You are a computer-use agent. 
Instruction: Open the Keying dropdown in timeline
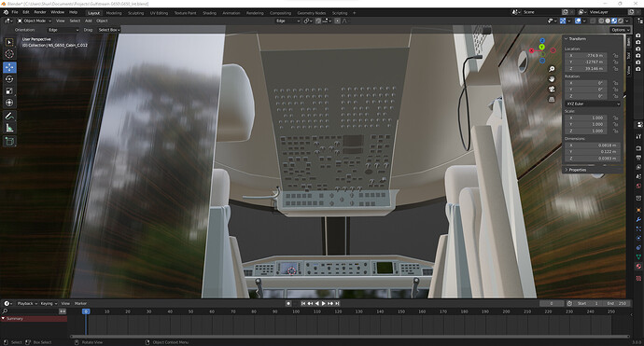49,303
